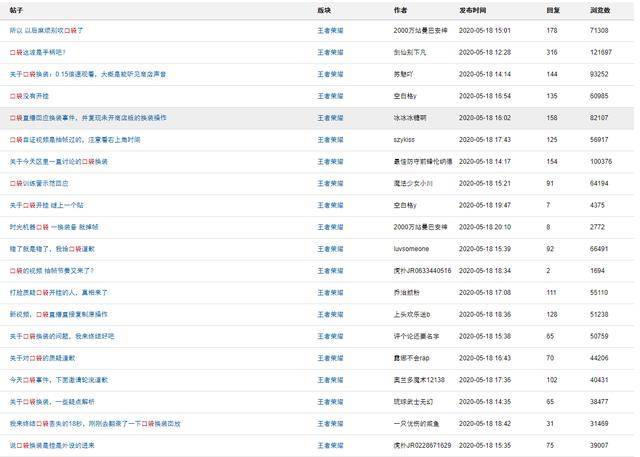Open 王者荣耀 board link in the 121697-views row
Image resolution: width=640 pixels, height=457 pixels.
click(x=331, y=52)
